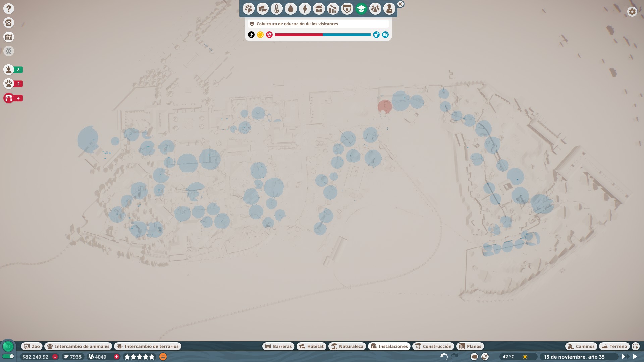644x362 pixels.
Task: Show the power coverage heat map
Action: (305, 9)
